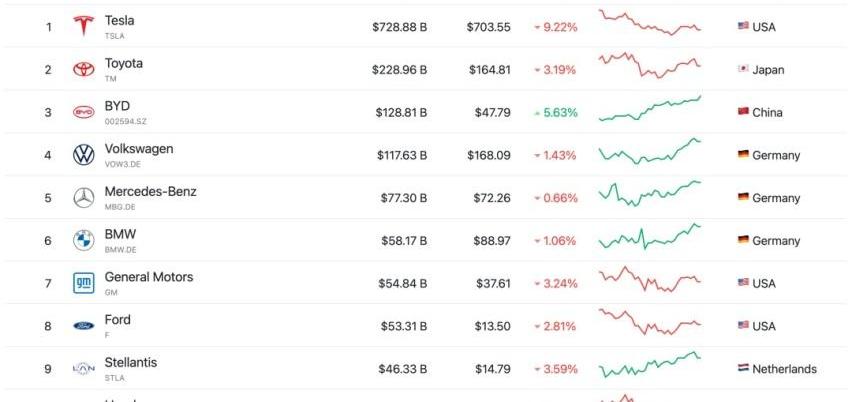Click Ford's 30-day price sparkline

coord(650,322)
